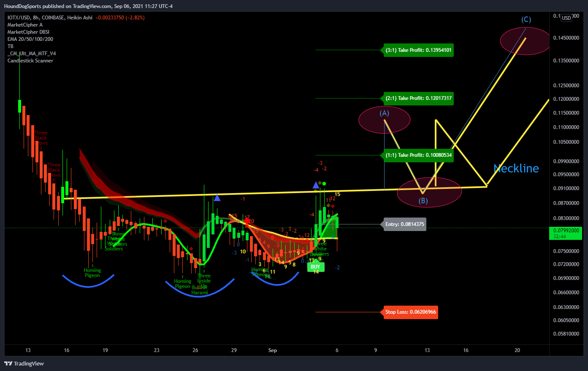Click the Bullish Harami pattern label
The width and height of the screenshot is (588, 371).
click(200, 290)
